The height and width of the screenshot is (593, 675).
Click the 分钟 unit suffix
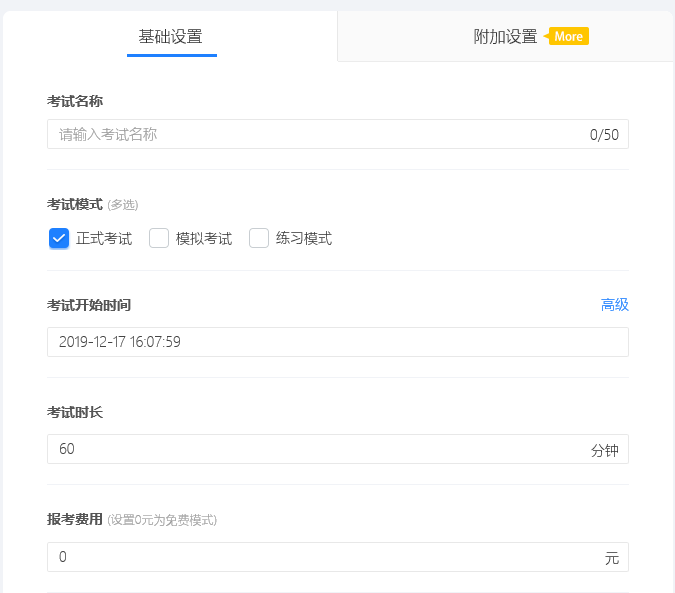604,451
